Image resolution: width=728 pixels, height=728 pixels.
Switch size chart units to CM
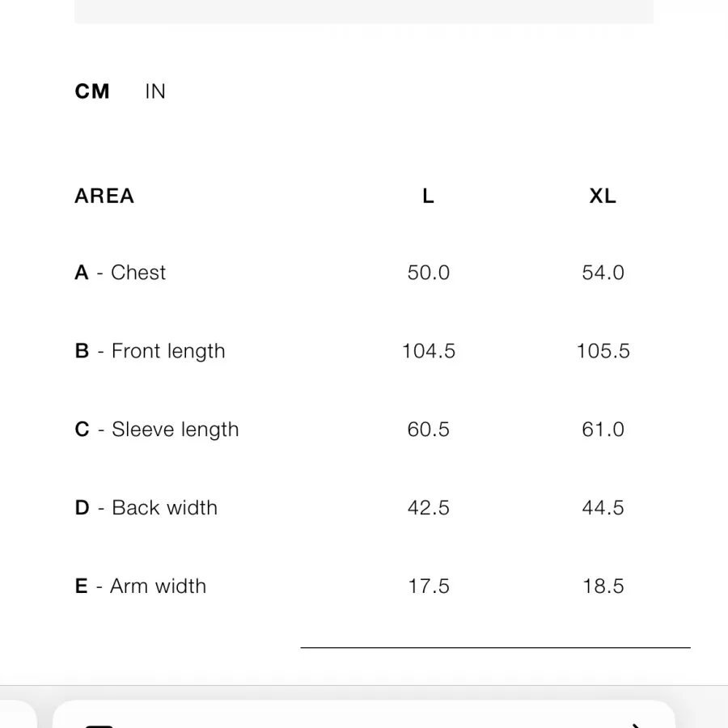92,91
